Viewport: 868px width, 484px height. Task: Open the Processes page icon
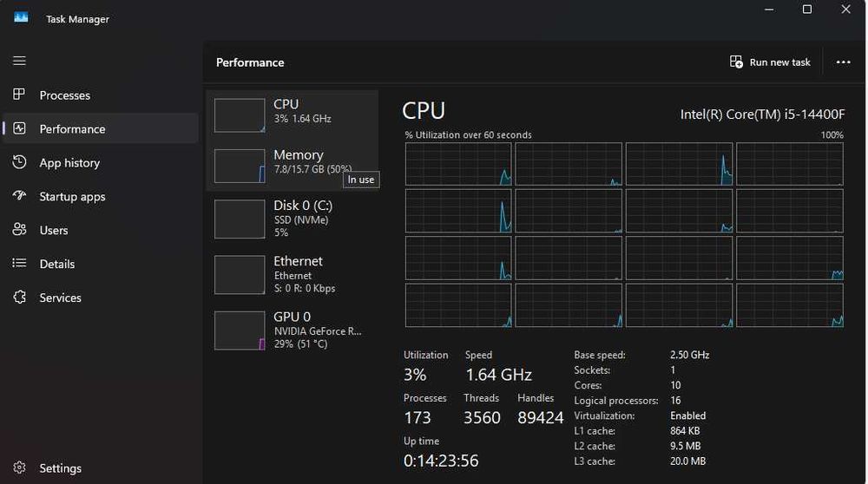pos(20,95)
